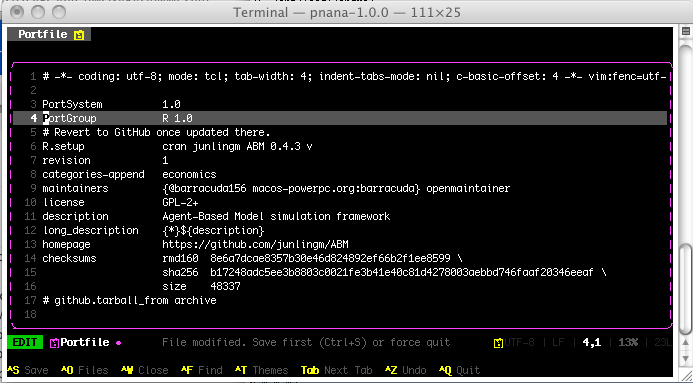Click the 4,1 cursor position indicator

[592, 342]
